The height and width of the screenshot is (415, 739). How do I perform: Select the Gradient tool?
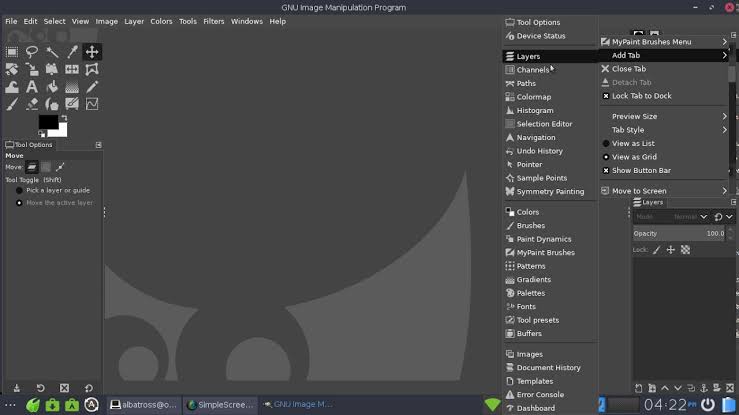coord(72,87)
